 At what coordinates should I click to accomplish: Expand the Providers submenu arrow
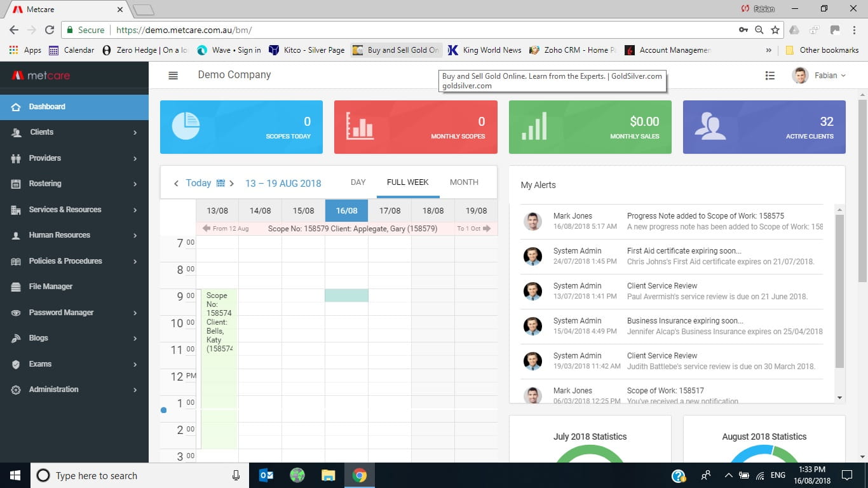[135, 159]
